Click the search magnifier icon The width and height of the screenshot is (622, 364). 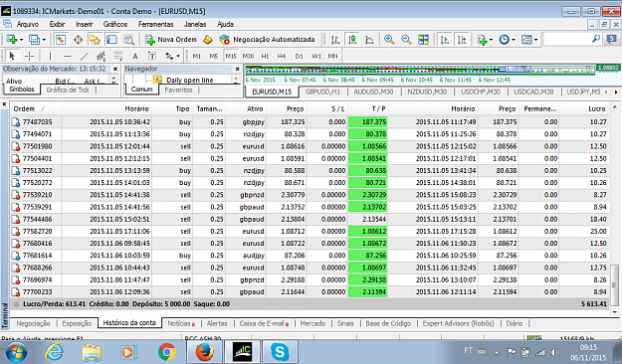[x=596, y=39]
